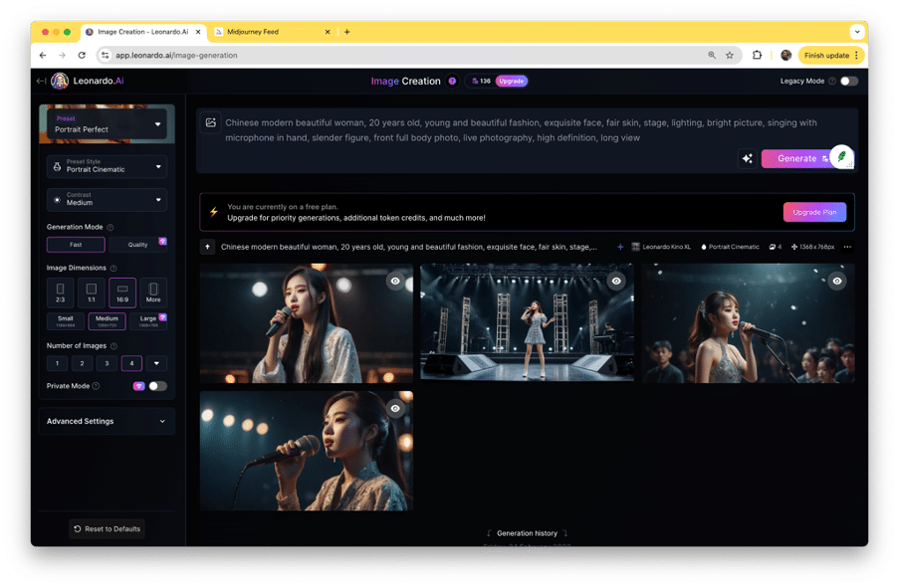This screenshot has width=900, height=588.
Task: Open the first generated singer thumbnail
Action: pyautogui.click(x=306, y=323)
